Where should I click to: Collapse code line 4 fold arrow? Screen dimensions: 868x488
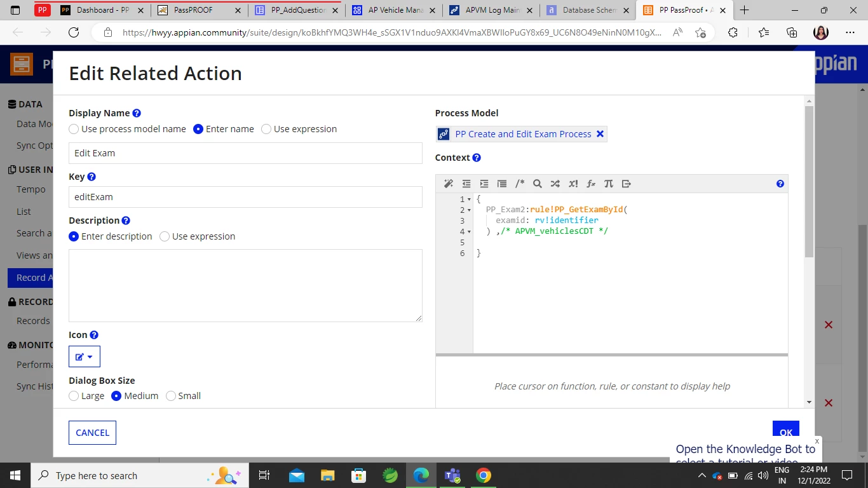(x=470, y=231)
